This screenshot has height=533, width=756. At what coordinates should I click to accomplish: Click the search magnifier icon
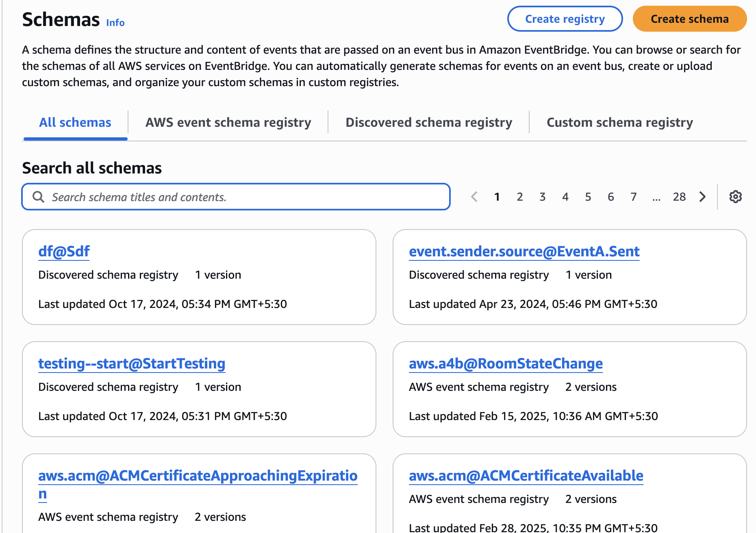point(38,197)
